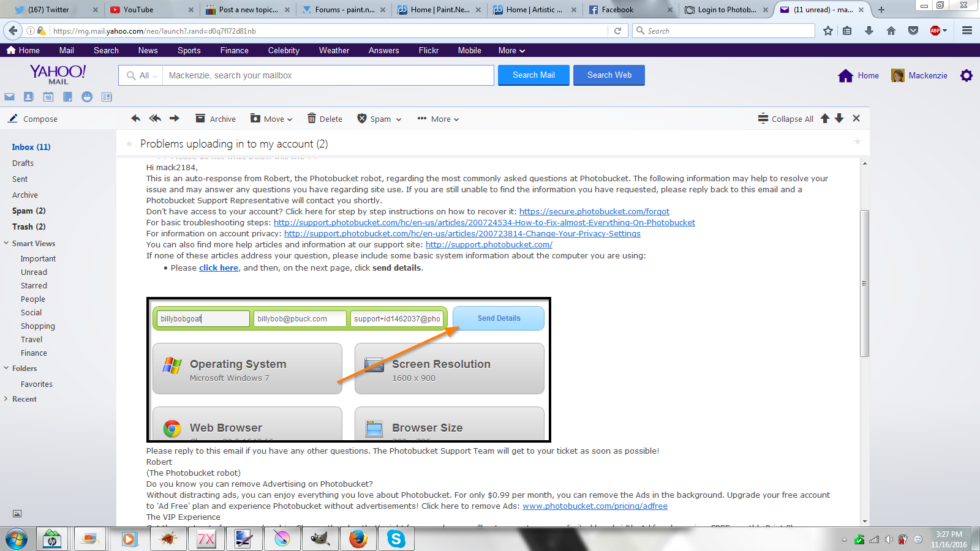This screenshot has width=980, height=551.
Task: Click the email body vertical scrollbar
Action: point(865,283)
